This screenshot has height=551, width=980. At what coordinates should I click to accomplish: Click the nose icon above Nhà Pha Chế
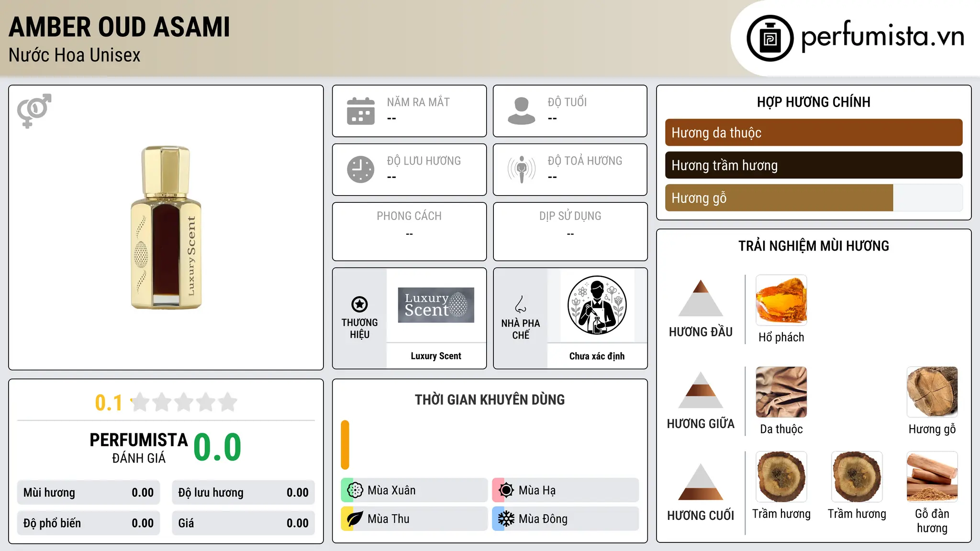[521, 304]
